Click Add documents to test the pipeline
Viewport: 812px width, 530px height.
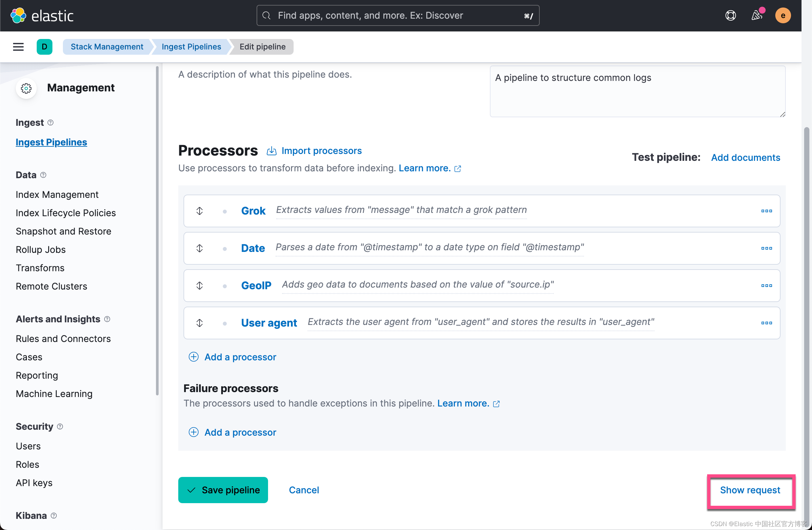pyautogui.click(x=745, y=157)
